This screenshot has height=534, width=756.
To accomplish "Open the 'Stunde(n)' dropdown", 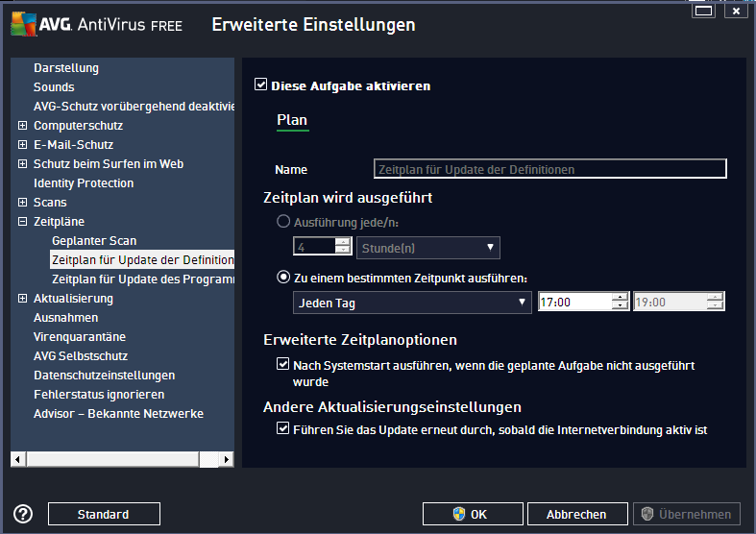I will click(x=428, y=248).
